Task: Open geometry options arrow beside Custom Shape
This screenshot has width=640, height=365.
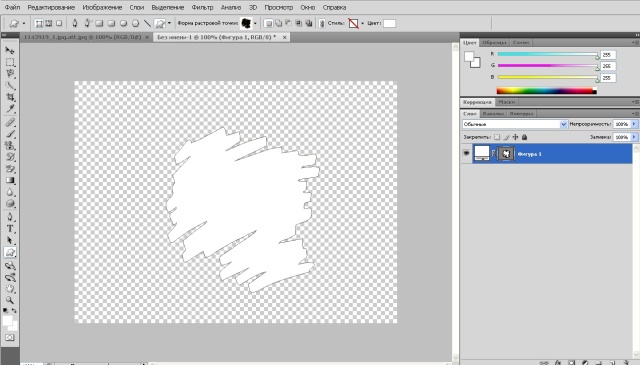Action: tap(169, 23)
